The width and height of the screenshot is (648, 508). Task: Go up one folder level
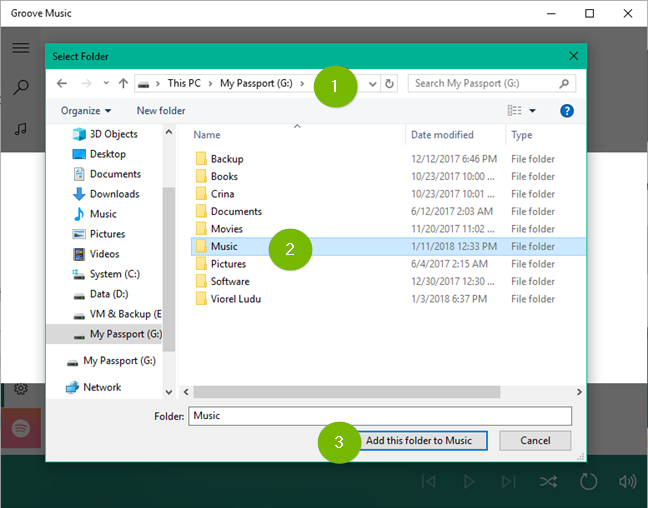click(x=123, y=83)
